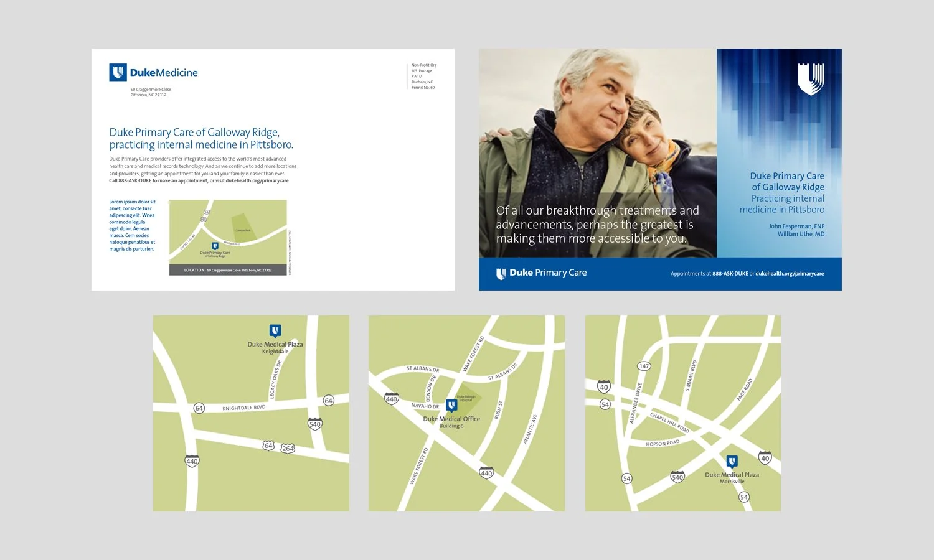Click the 'NAVAHO DR' road label

click(x=425, y=406)
